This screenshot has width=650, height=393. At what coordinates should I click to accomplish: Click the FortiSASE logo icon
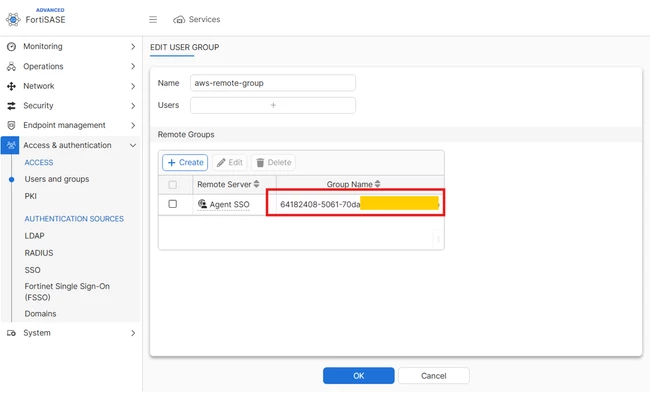(x=13, y=19)
